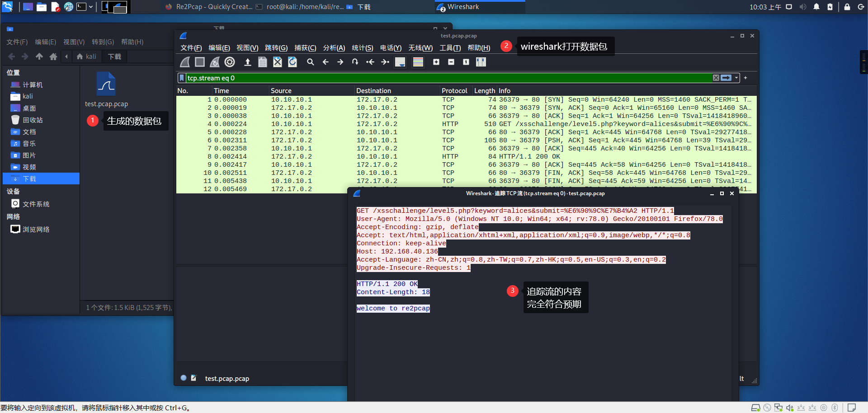Close this capture file icon
Image resolution: width=868 pixels, height=413 pixels.
[278, 62]
